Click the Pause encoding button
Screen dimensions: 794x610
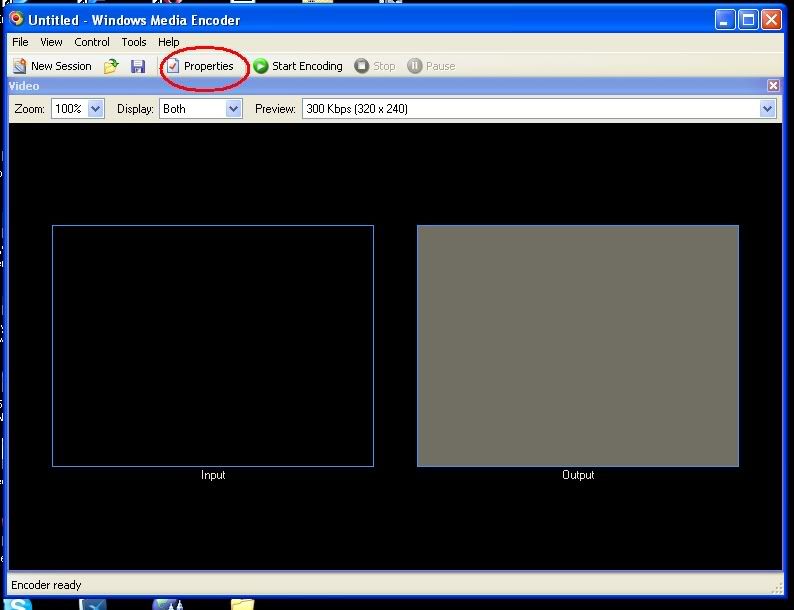431,66
